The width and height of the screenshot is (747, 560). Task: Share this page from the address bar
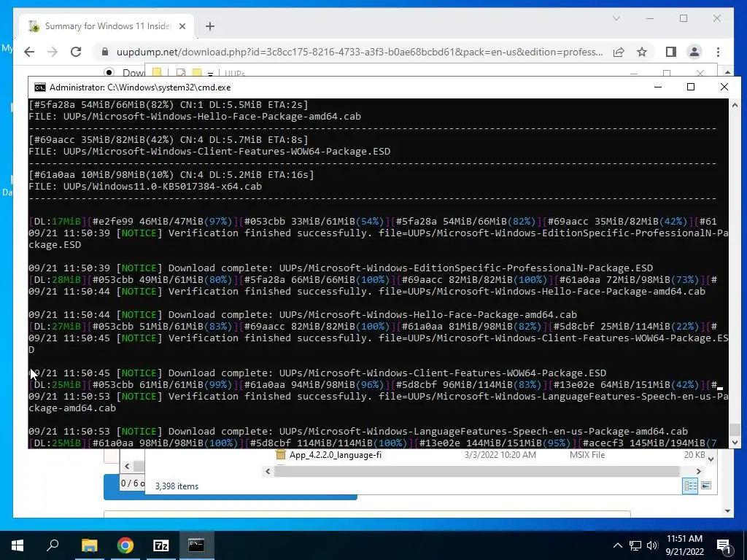pyautogui.click(x=619, y=52)
